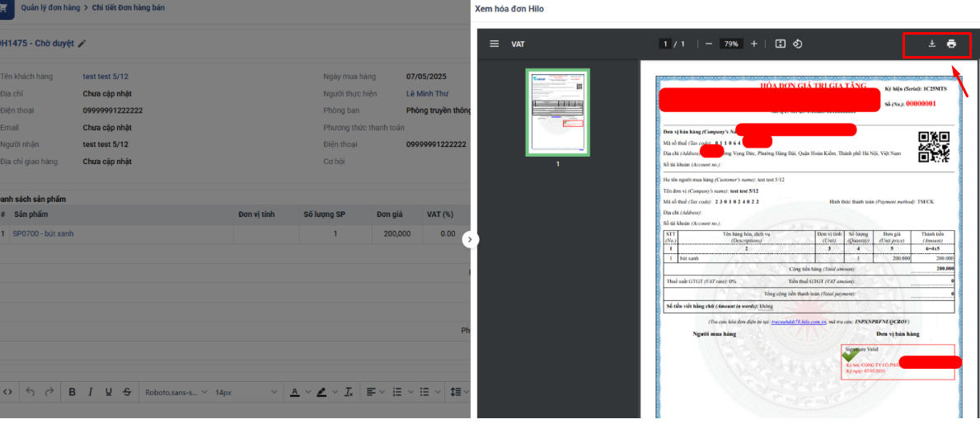This screenshot has height=424, width=980.
Task: Open Chi tiết Đơn hàng bán breadcrumb
Action: click(128, 7)
